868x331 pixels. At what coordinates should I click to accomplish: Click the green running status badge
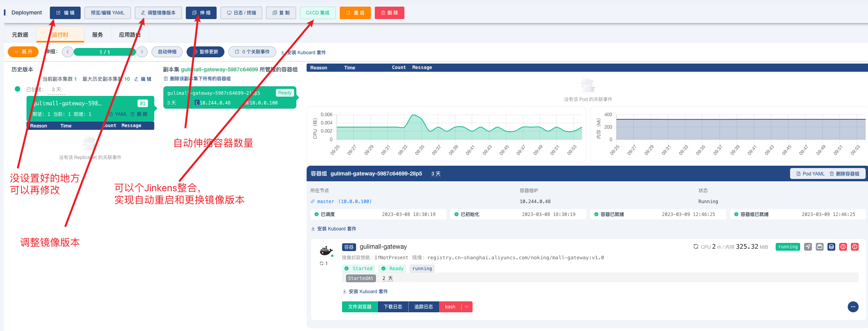pos(788,247)
